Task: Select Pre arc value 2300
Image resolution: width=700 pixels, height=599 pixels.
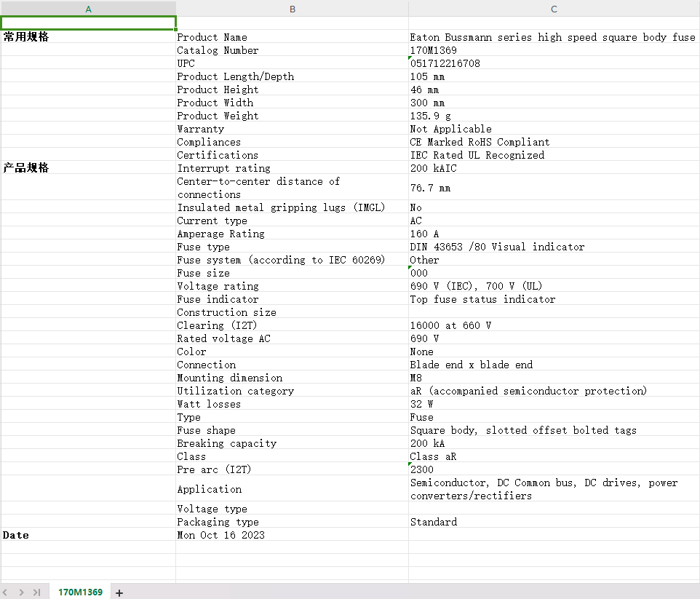Action: coord(554,469)
